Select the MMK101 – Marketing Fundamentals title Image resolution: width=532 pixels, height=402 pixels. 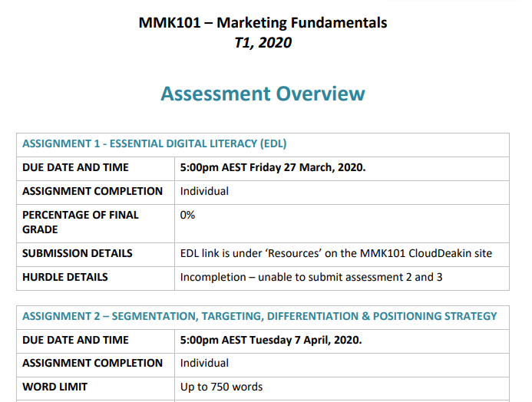point(263,23)
